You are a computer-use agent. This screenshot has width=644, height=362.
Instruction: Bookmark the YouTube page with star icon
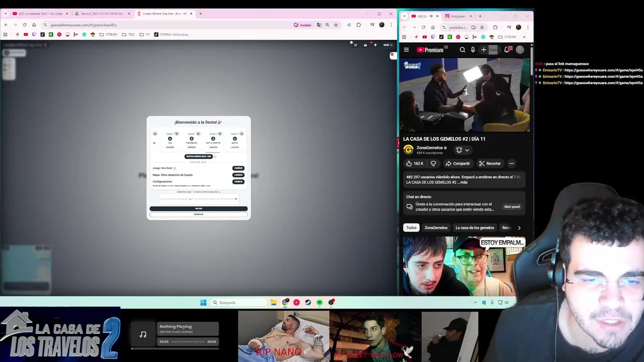tap(482, 27)
